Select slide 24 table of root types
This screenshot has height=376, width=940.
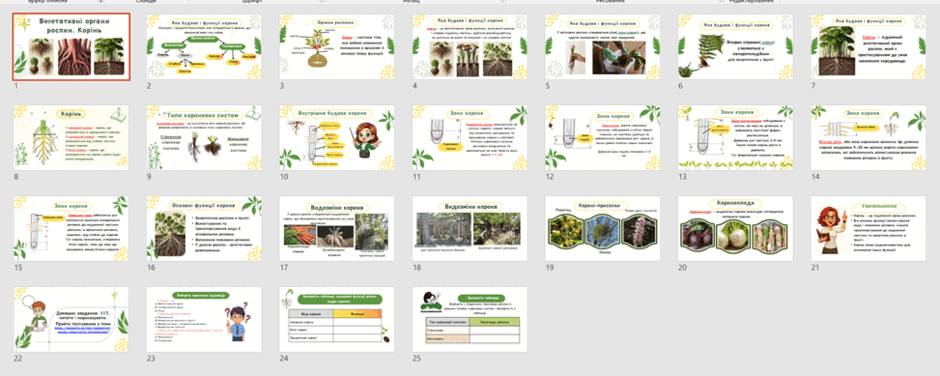coord(336,319)
